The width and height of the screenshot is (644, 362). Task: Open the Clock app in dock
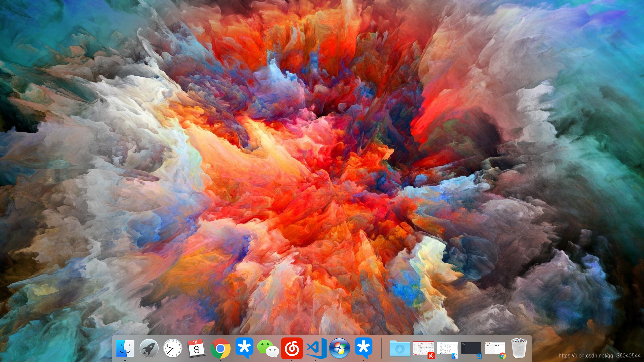tap(173, 348)
